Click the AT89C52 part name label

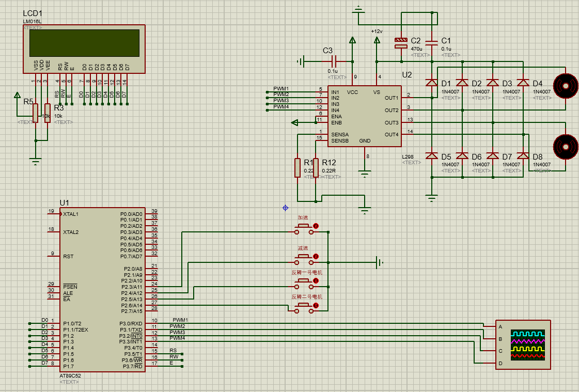(x=70, y=376)
